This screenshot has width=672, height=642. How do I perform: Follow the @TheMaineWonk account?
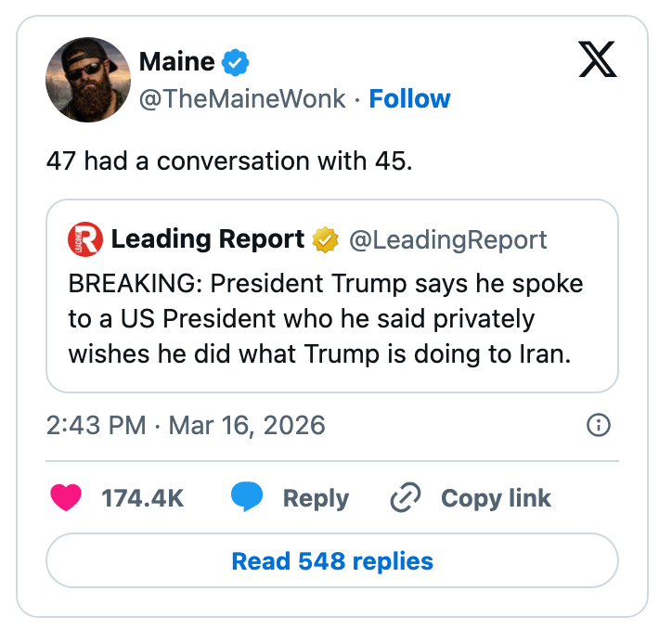[x=409, y=98]
